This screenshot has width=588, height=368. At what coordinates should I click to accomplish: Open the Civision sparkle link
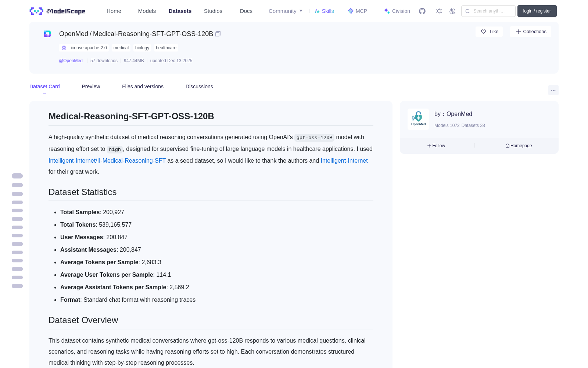(x=397, y=11)
